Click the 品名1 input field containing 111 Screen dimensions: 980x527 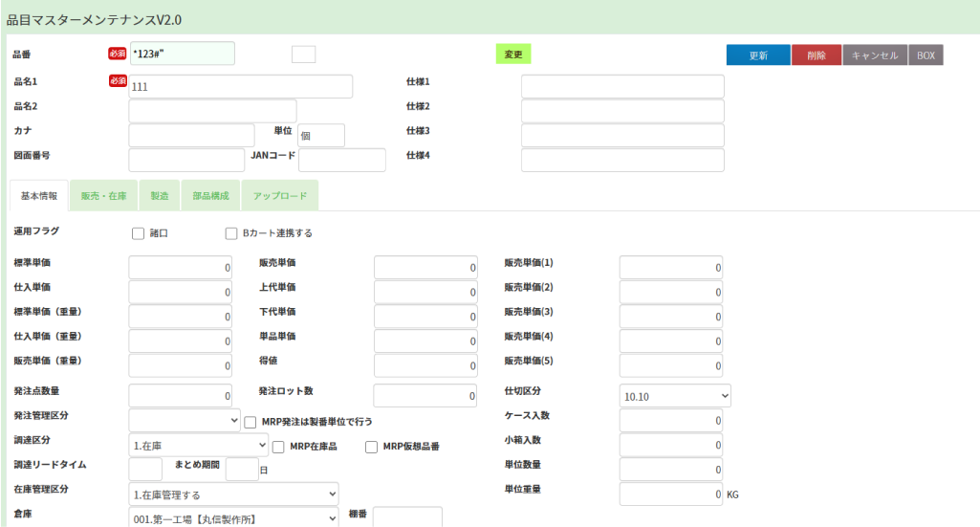[x=240, y=86]
